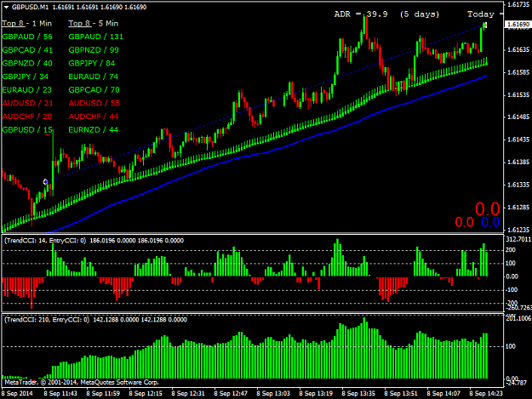
Task: Select 'AUDUSD / 55' in 5 Min list
Action: click(94, 103)
